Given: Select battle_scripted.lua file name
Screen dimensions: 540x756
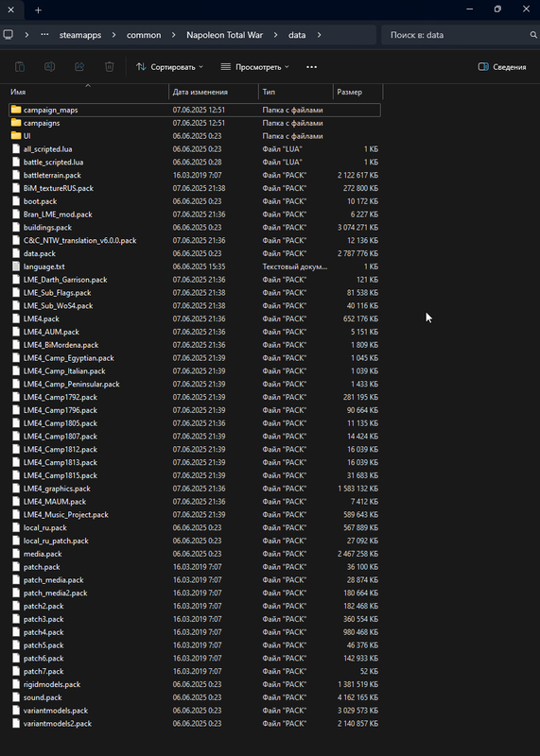Looking at the screenshot, I should click(53, 162).
